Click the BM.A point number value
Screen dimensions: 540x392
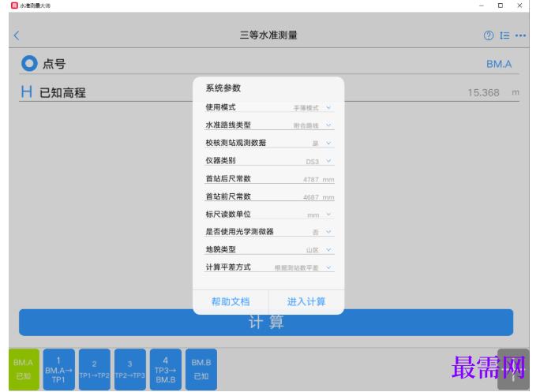click(499, 64)
